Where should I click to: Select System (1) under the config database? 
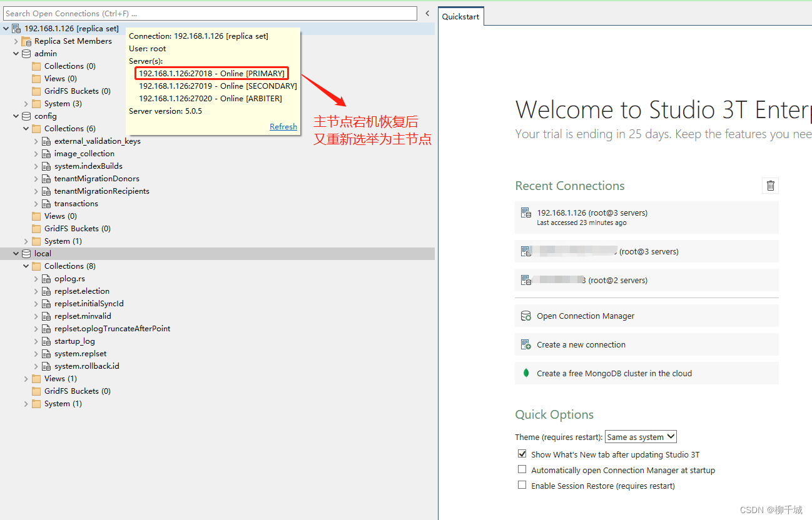coord(63,241)
